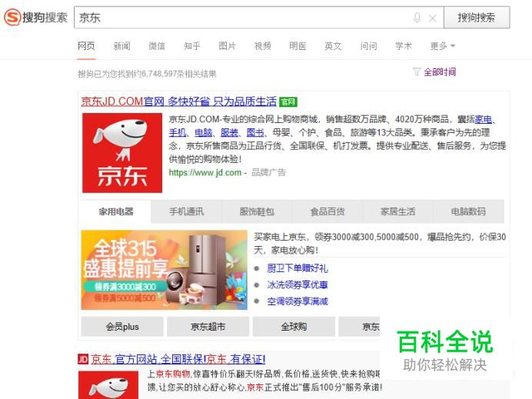This screenshot has height=399, width=532.
Task: Click the 会员plus button
Action: 122,327
